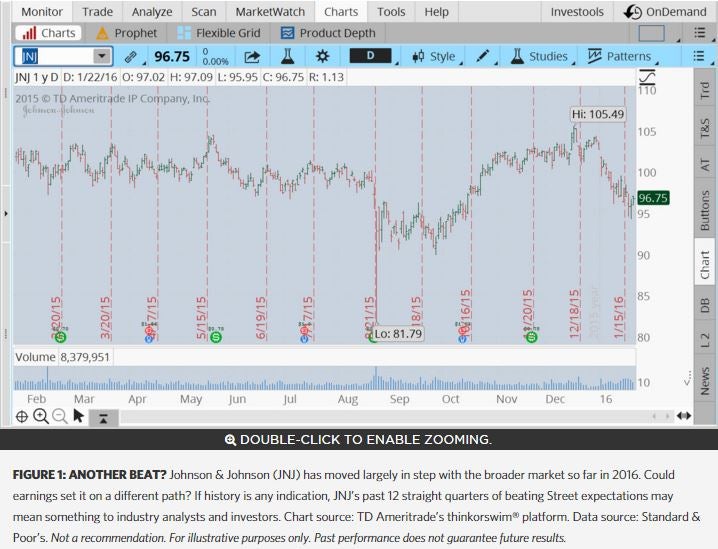Click the link chain icon

point(131,57)
